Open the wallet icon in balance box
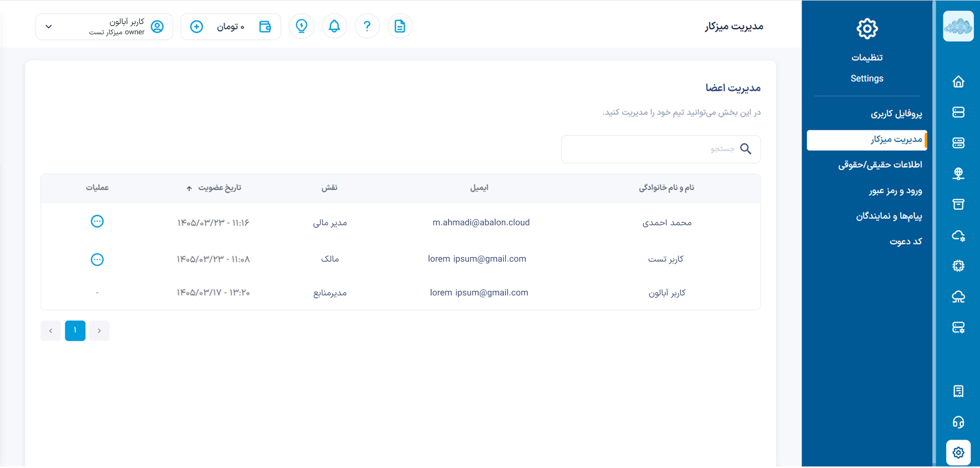The image size is (980, 468). click(x=265, y=27)
